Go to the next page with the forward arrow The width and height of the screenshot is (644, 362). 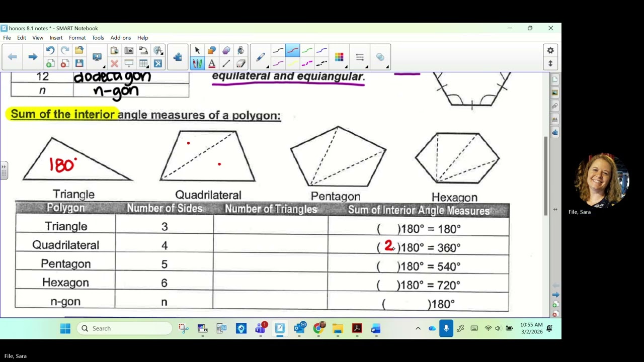point(33,57)
